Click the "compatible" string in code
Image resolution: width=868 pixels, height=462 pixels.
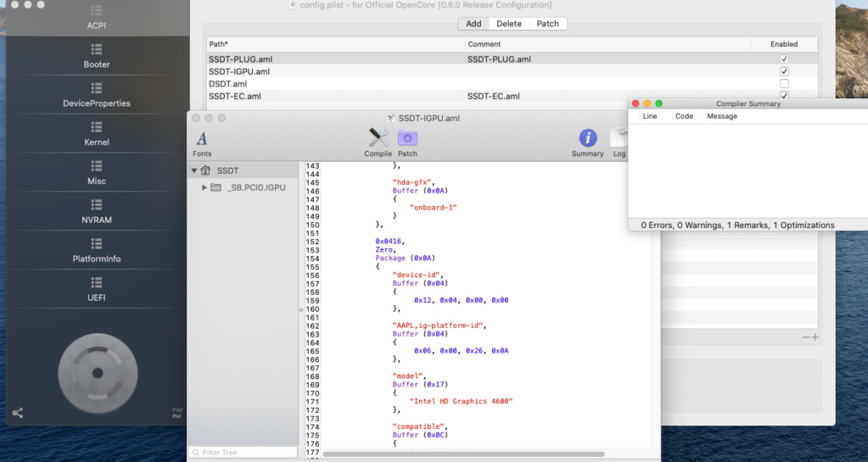[x=420, y=426]
